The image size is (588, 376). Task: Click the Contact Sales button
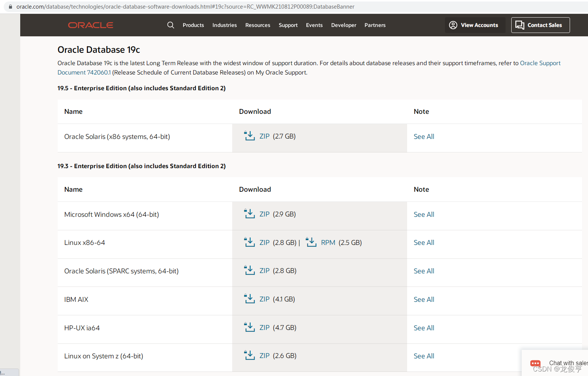click(x=540, y=25)
